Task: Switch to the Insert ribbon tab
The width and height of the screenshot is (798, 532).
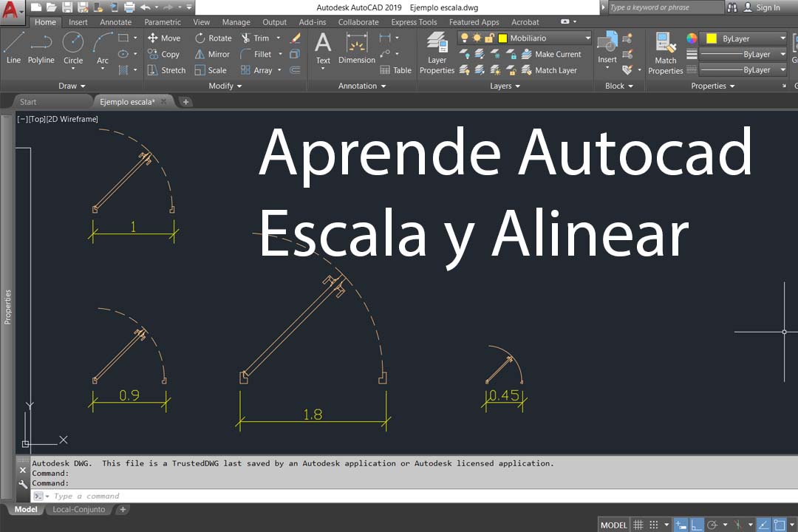Action: (x=78, y=22)
